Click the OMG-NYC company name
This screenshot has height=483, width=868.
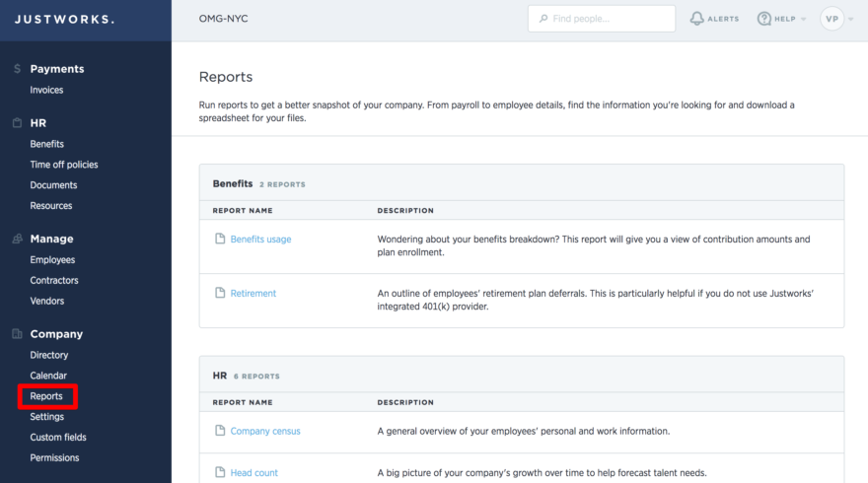coord(224,19)
